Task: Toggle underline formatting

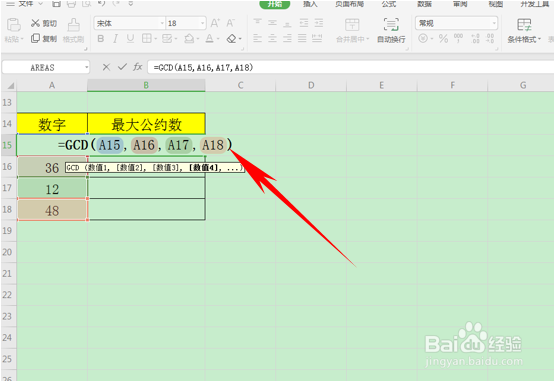Action: 130,38
